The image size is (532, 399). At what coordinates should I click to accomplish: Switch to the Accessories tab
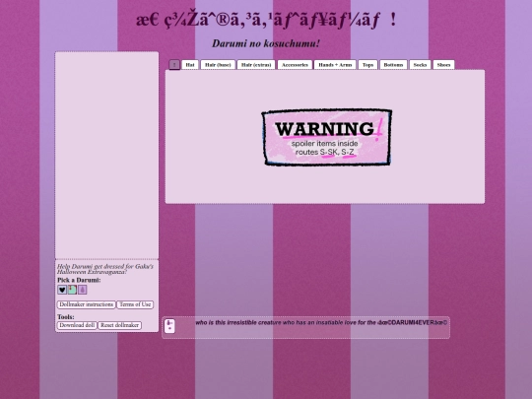click(295, 65)
